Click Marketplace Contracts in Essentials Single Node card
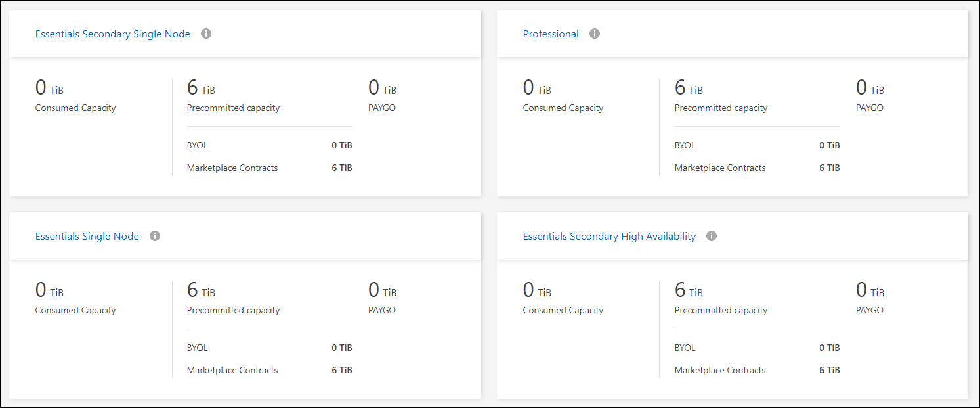This screenshot has width=980, height=408. pyautogui.click(x=232, y=370)
